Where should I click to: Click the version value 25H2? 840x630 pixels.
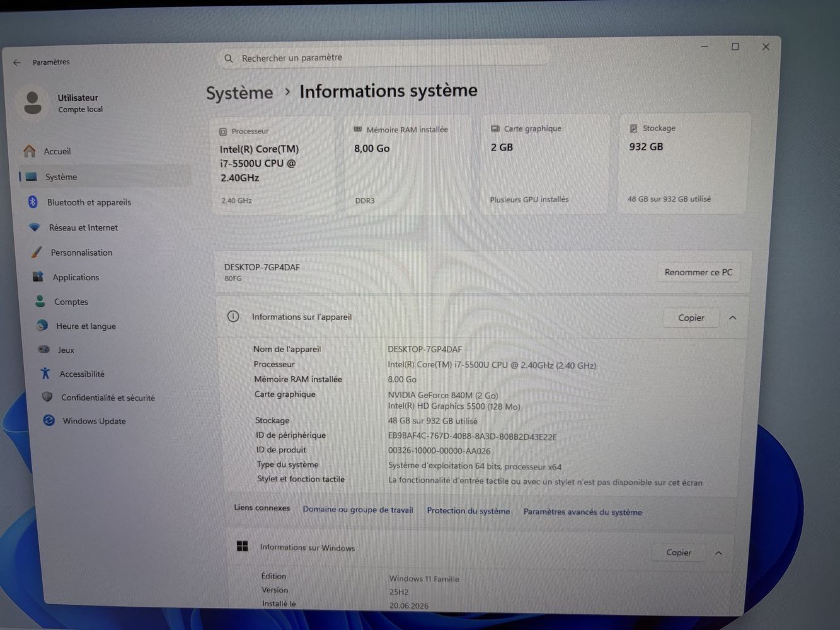pyautogui.click(x=399, y=592)
